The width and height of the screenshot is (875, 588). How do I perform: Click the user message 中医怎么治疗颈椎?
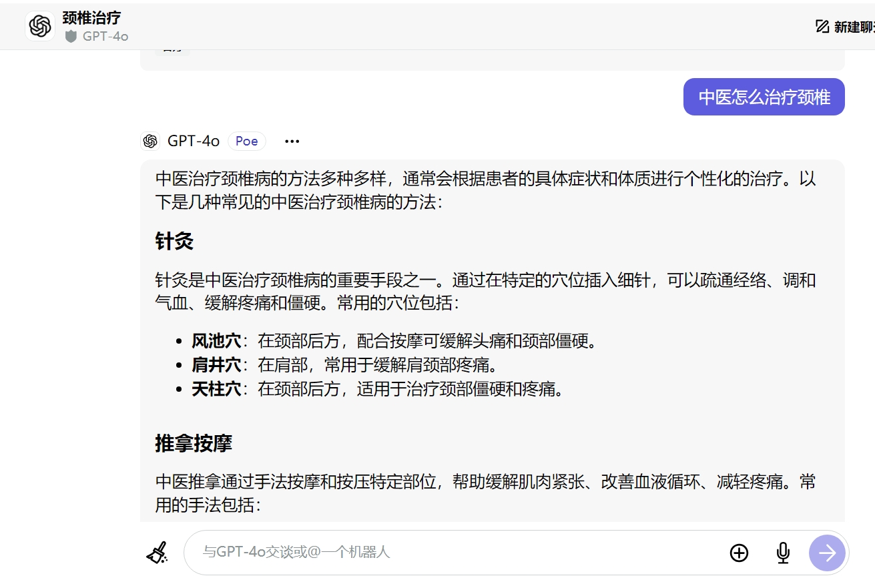click(764, 97)
